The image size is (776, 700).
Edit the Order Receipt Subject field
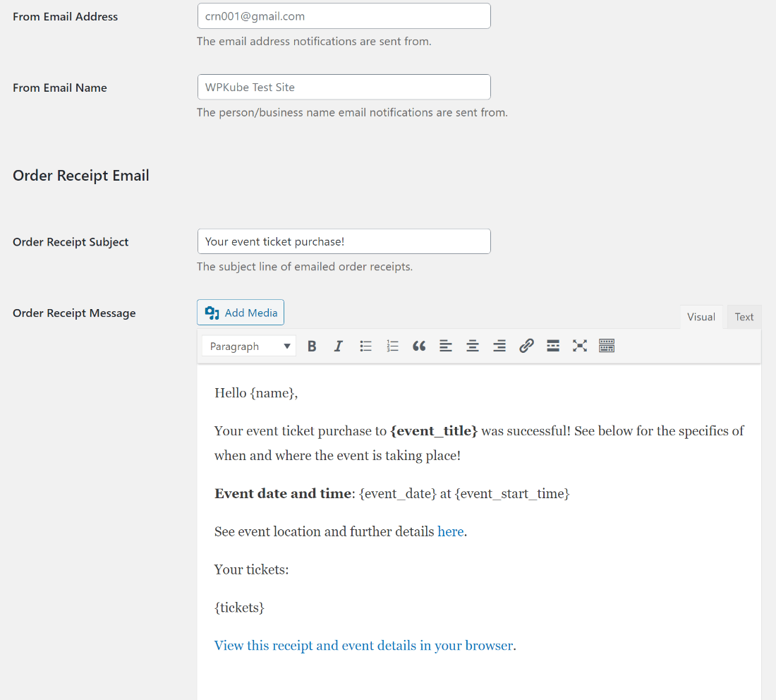(344, 241)
